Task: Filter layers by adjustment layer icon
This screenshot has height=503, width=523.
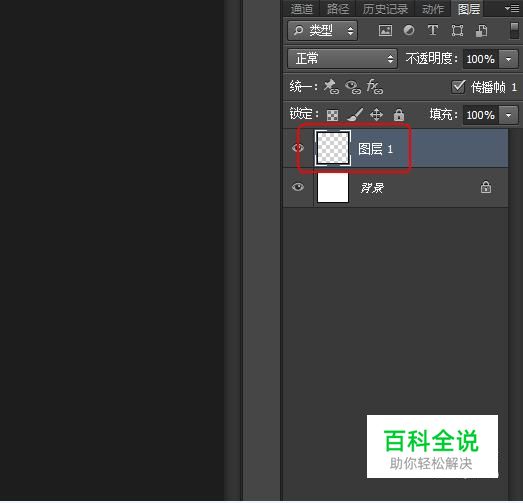Action: 409,30
